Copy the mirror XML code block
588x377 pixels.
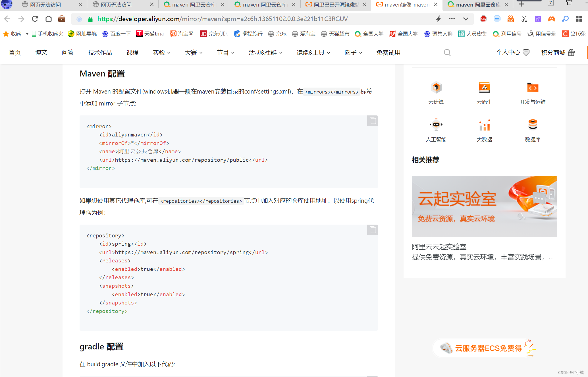(x=373, y=121)
